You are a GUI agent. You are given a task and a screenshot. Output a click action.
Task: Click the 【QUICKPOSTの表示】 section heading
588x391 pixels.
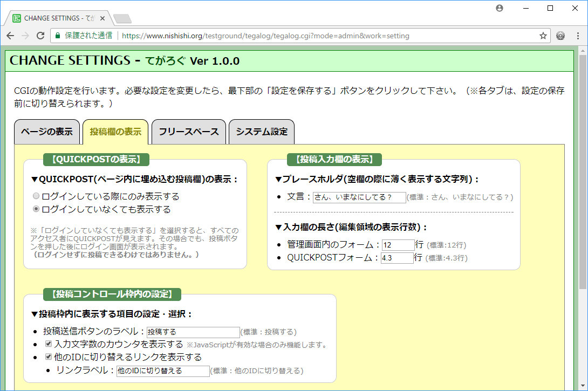(x=96, y=159)
